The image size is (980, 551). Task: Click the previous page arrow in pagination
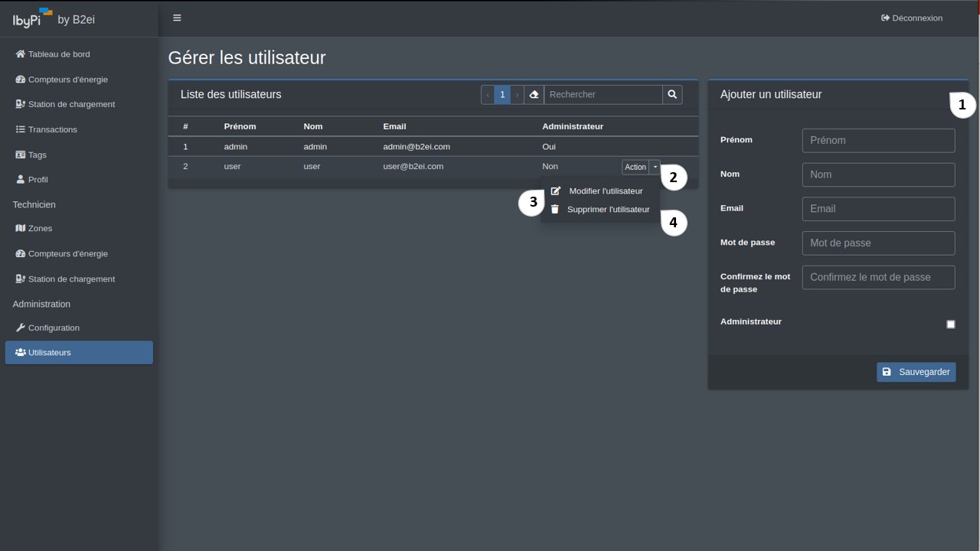click(x=488, y=94)
